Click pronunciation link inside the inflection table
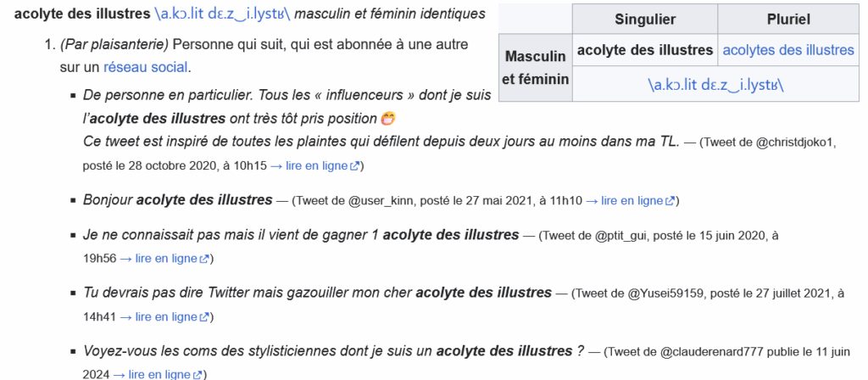This screenshot has height=380, width=868. [715, 85]
